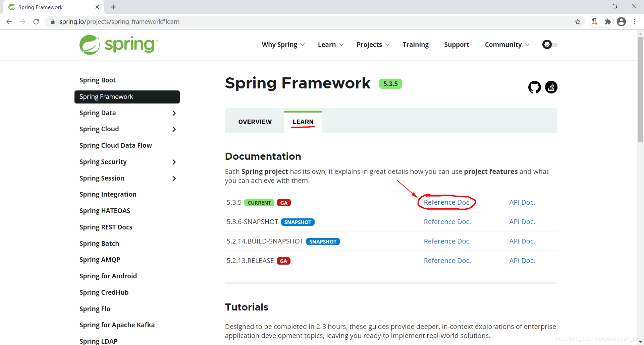Open API Doc. for 5.3.6-SNAPSHOT

pyautogui.click(x=522, y=222)
